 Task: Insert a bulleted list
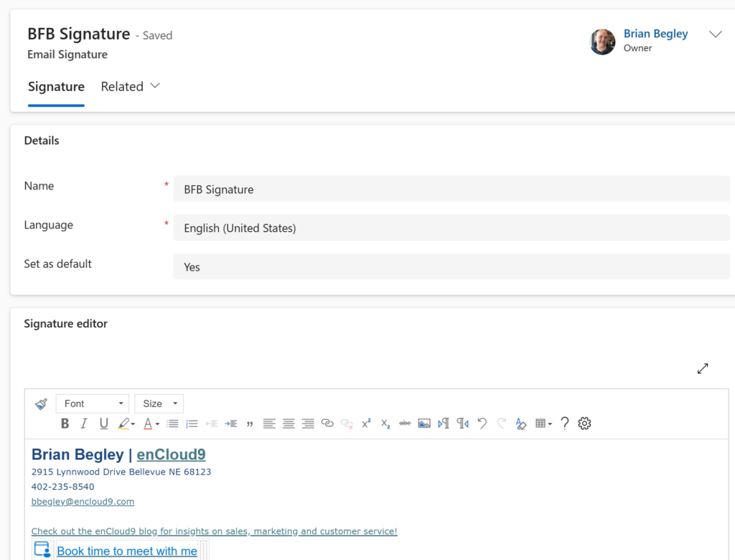coord(172,424)
